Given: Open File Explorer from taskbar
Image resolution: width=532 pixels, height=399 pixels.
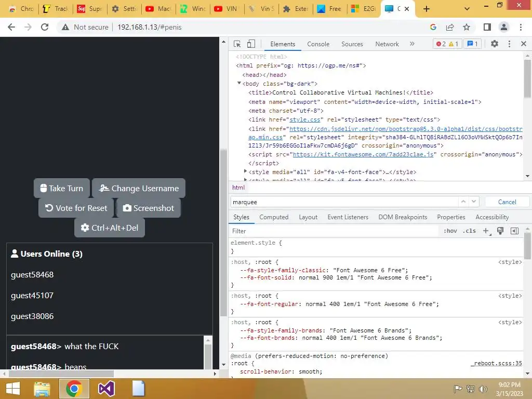Looking at the screenshot, I should (42, 389).
